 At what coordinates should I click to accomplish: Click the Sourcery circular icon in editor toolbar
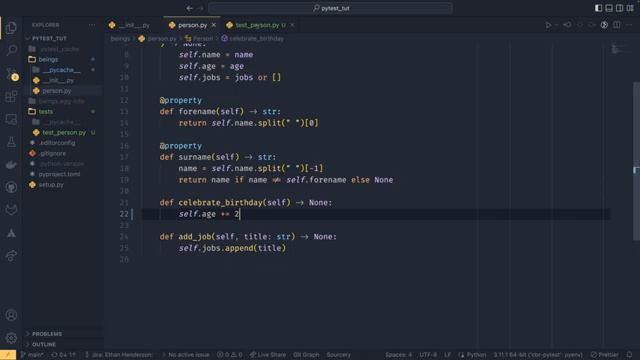(604, 25)
